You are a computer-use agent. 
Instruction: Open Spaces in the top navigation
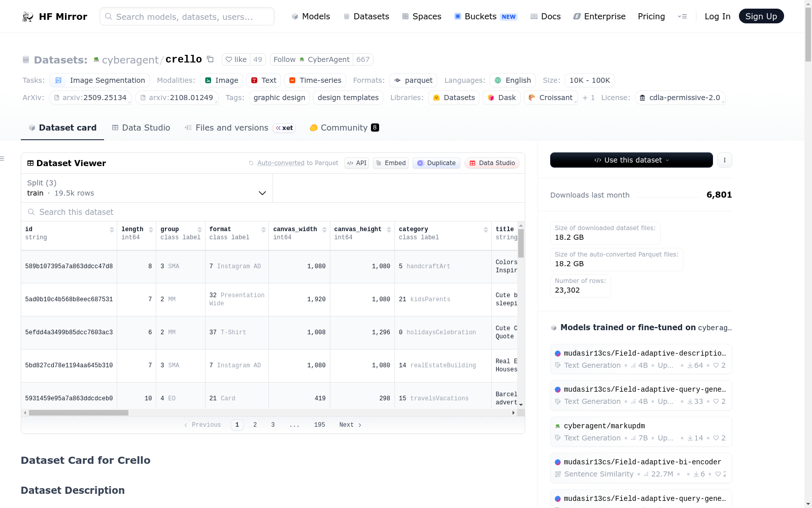click(x=422, y=17)
